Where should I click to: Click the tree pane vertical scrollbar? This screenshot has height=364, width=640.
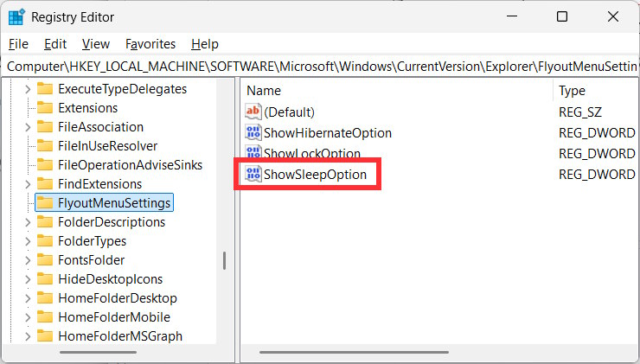225,260
